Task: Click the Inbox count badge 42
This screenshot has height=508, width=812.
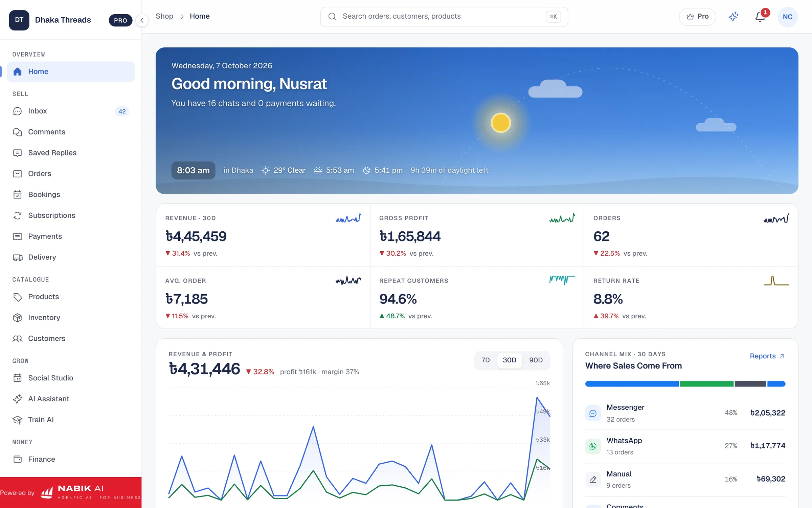Action: [122, 111]
